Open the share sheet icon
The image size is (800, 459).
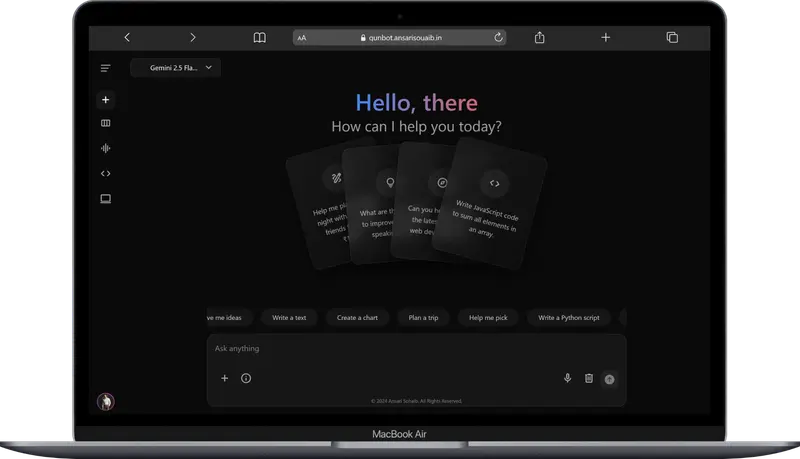[540, 37]
